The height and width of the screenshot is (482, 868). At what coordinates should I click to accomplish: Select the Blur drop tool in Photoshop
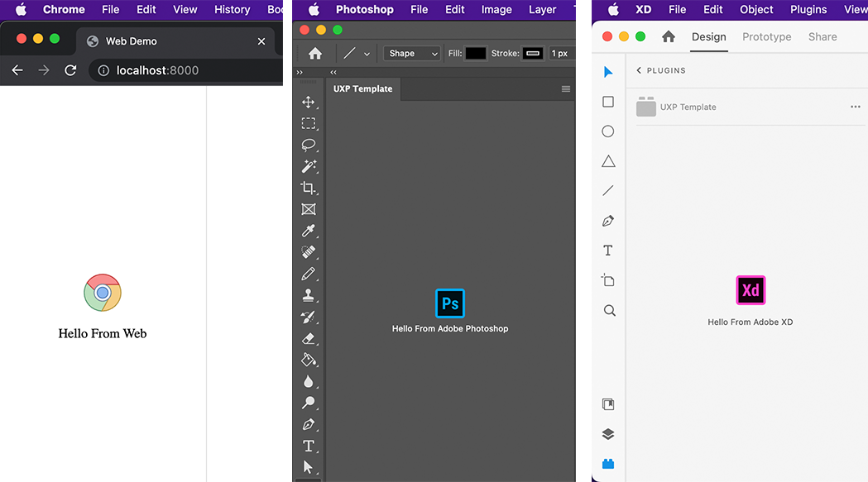pyautogui.click(x=309, y=381)
